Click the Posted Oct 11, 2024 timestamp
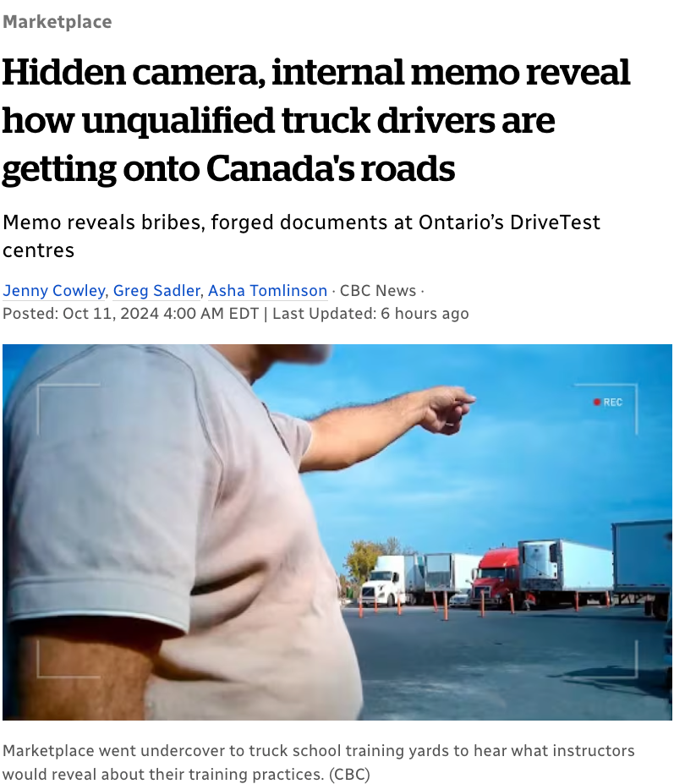This screenshot has height=784, width=674. (x=130, y=314)
